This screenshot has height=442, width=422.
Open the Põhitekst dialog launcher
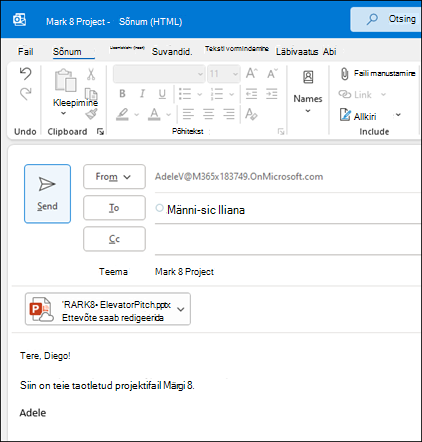pyautogui.click(x=281, y=132)
